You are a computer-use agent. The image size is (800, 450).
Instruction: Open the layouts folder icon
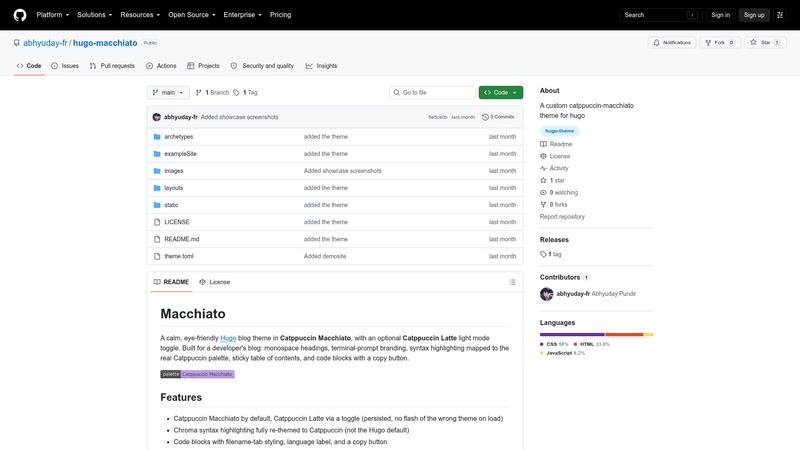tap(157, 188)
